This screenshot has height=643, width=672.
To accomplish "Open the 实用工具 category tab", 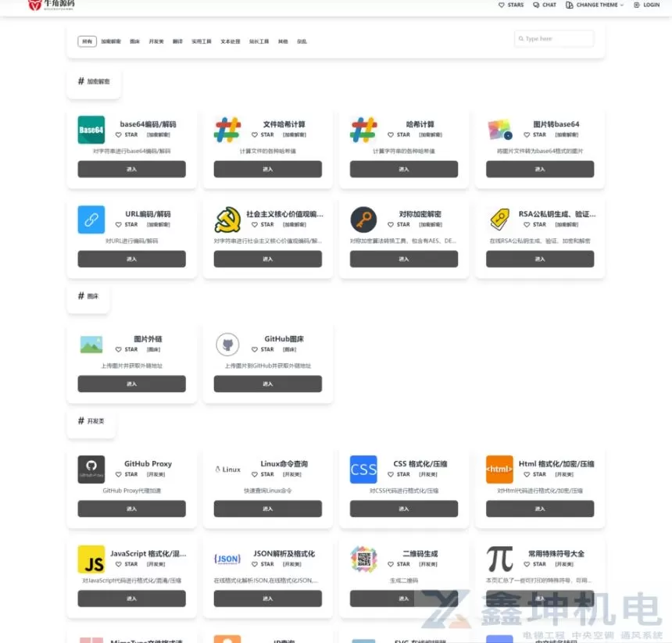I will pos(202,41).
